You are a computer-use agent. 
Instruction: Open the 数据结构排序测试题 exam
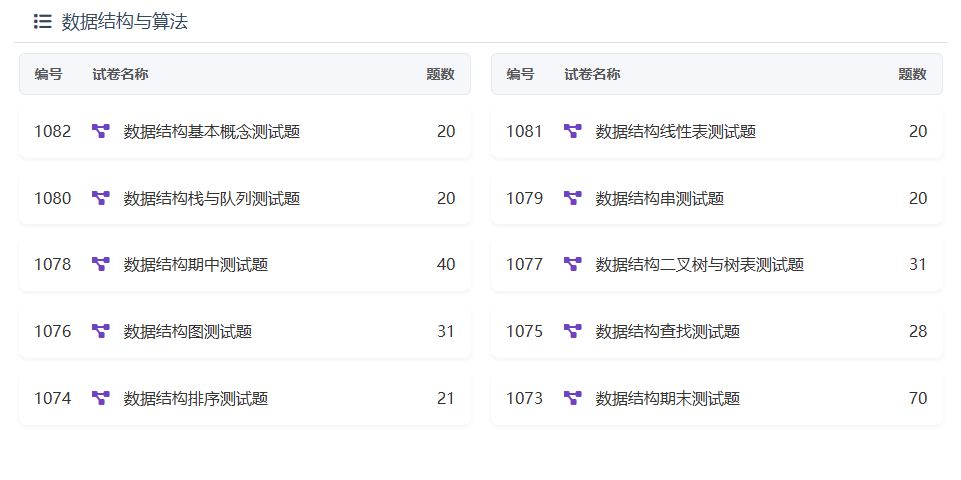(x=196, y=399)
